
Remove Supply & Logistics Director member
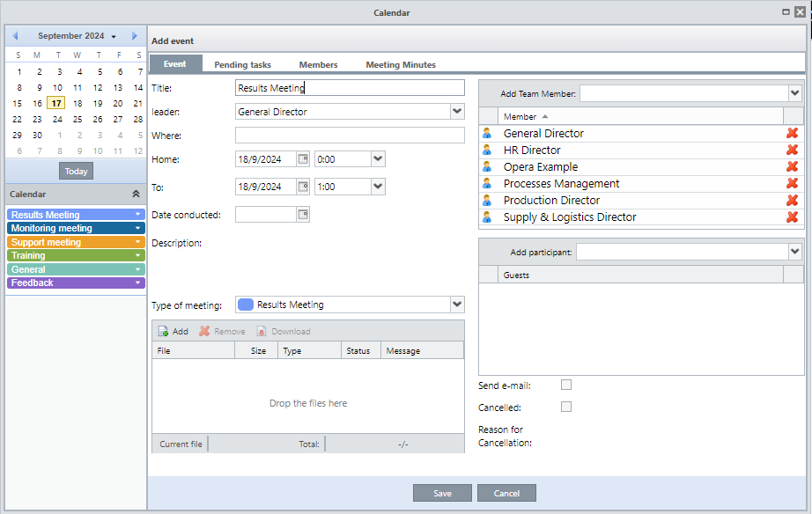coord(792,217)
